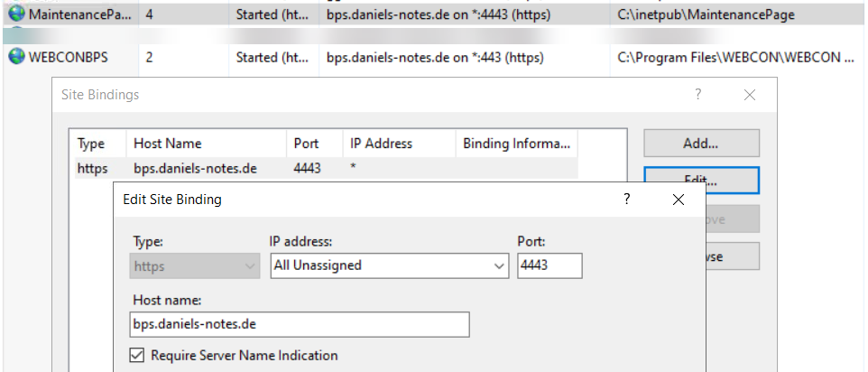
Task: Click the Add... button
Action: click(701, 144)
